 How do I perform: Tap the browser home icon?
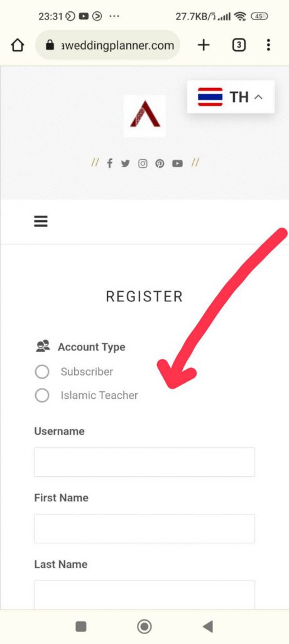(x=18, y=45)
